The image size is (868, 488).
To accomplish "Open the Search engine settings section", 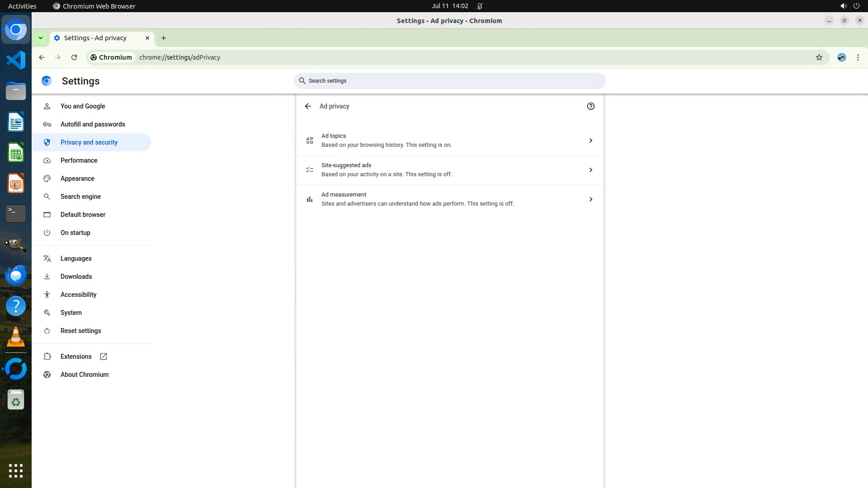I will [80, 197].
